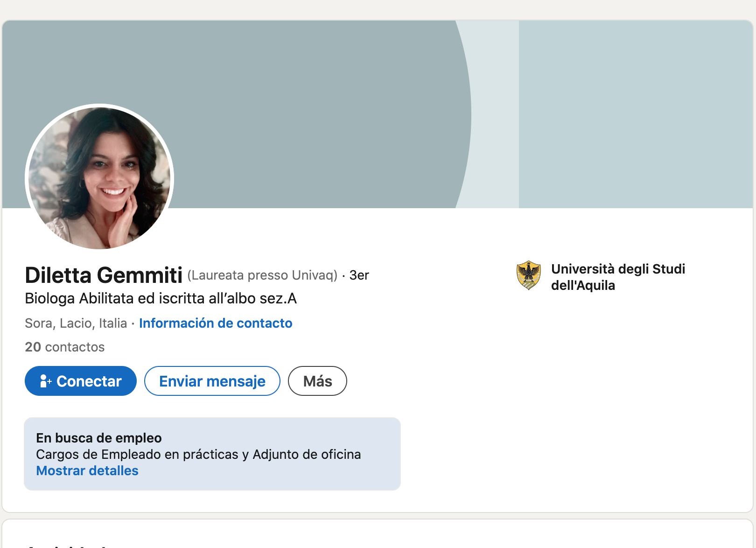Viewport: 756px width, 548px height.
Task: Open the Más options dropdown
Action: pos(317,381)
